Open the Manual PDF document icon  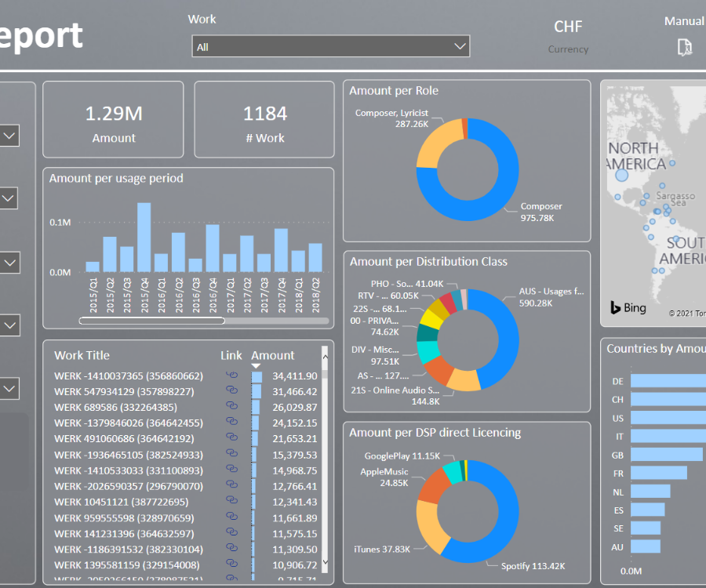coord(685,47)
